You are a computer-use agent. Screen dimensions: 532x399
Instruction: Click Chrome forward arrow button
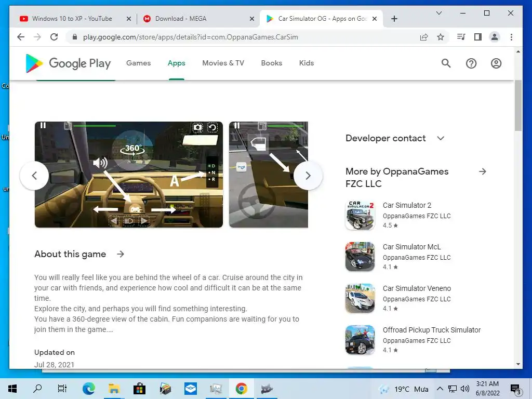(37, 37)
